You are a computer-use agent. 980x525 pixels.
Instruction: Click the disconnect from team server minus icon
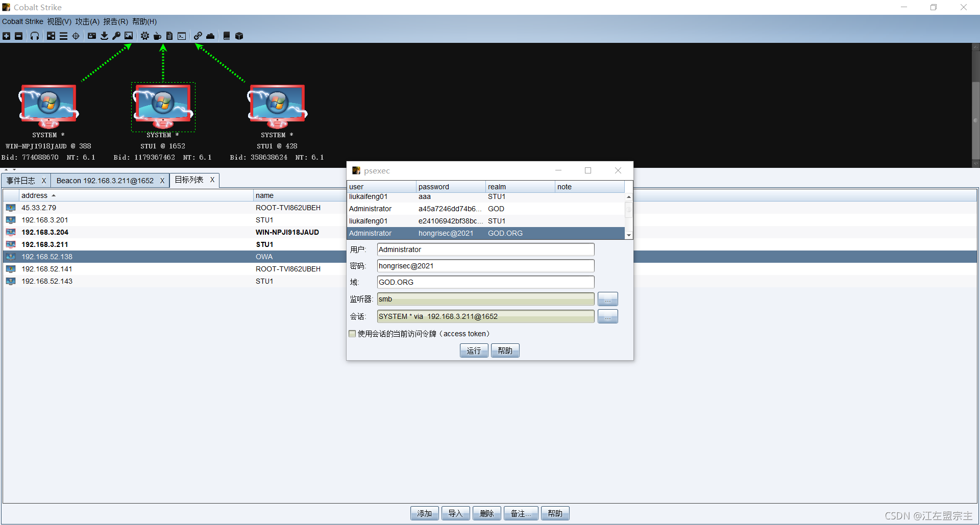click(18, 36)
